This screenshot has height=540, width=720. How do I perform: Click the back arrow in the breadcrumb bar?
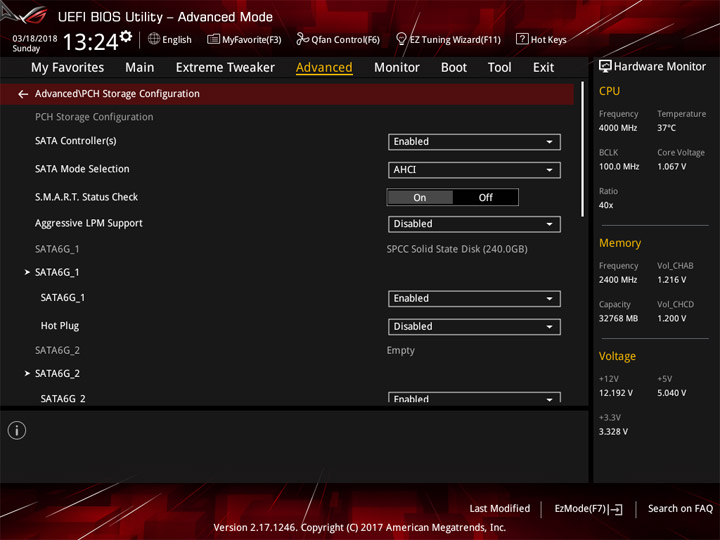pyautogui.click(x=23, y=94)
